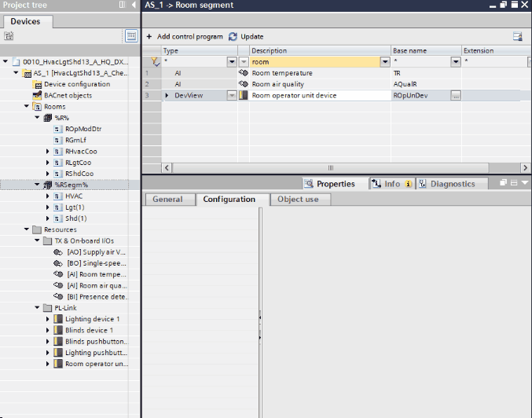Image resolution: width=532 pixels, height=418 pixels.
Task: Select the Shd(1) tree item
Action: click(x=76, y=218)
